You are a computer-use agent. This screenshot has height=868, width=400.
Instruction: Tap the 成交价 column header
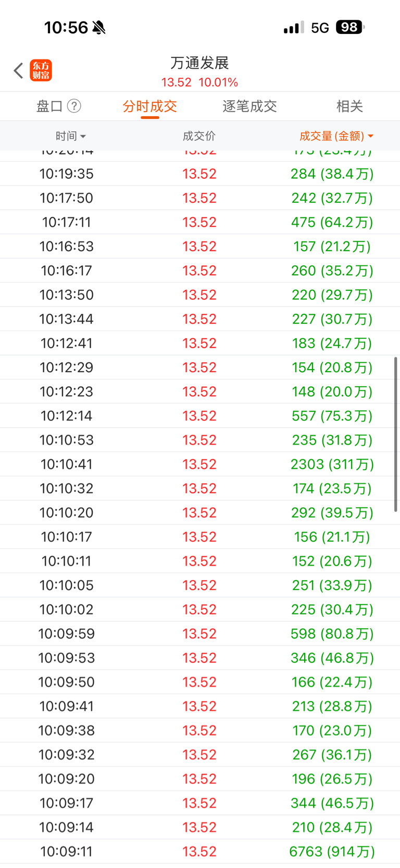[199, 136]
